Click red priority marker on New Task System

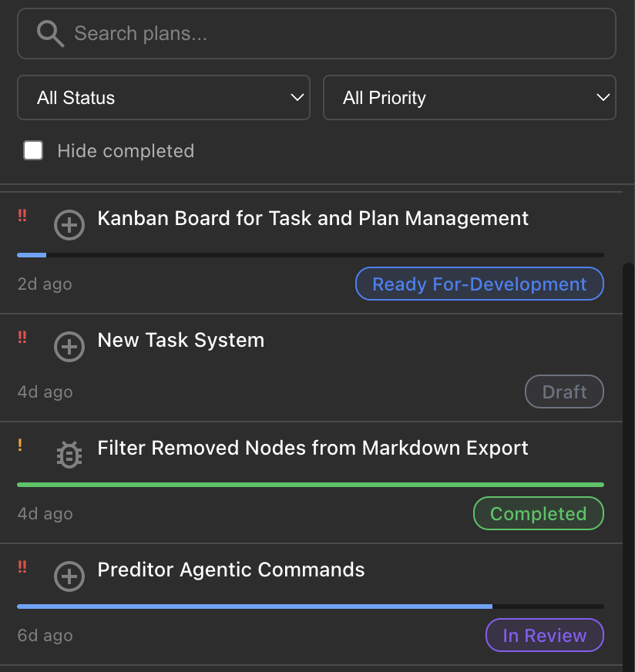point(22,337)
